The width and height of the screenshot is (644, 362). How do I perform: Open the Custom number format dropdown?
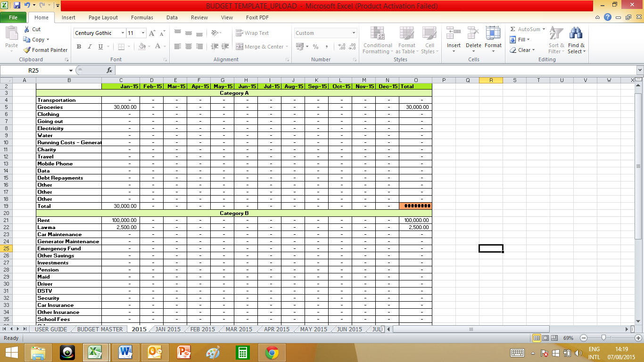pyautogui.click(x=354, y=33)
